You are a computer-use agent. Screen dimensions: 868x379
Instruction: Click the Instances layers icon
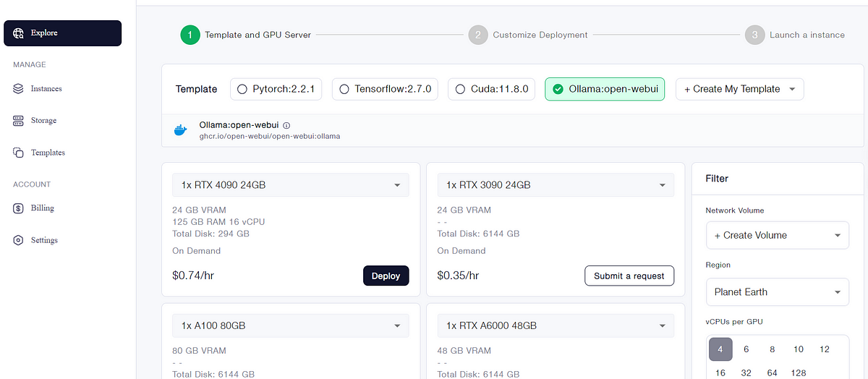click(19, 88)
